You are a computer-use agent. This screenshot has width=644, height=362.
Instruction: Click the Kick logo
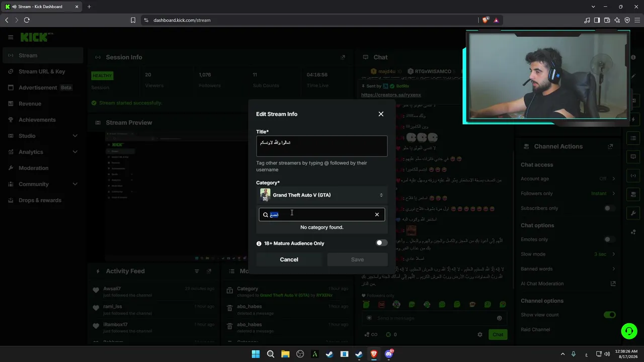pos(37,37)
